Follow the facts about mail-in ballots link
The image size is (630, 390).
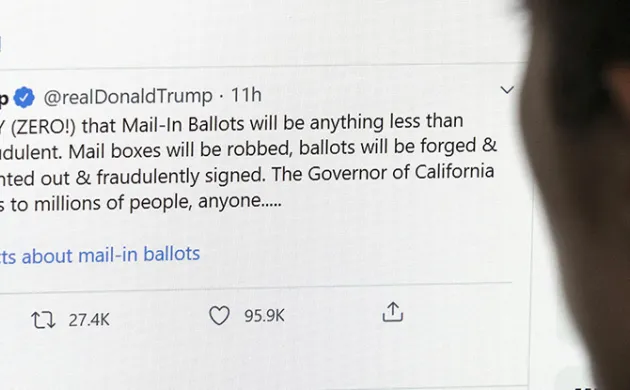pyautogui.click(x=100, y=255)
